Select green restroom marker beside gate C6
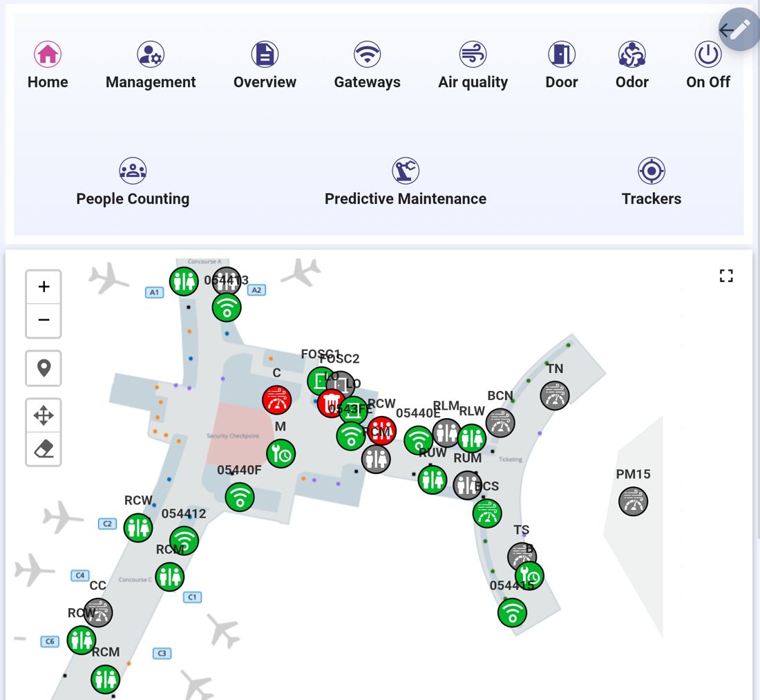Viewport: 760px width, 700px height. coord(81,640)
